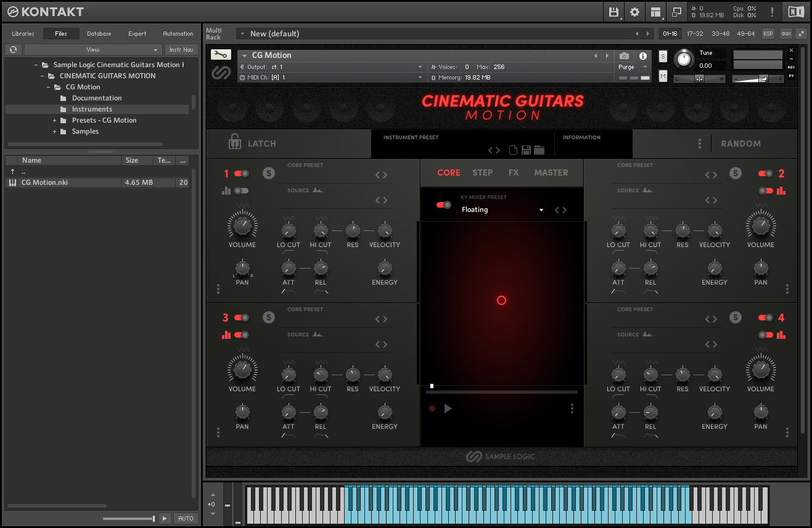Screen dimensions: 812x528
Task: Open the Purge dropdown menu
Action: coord(633,67)
